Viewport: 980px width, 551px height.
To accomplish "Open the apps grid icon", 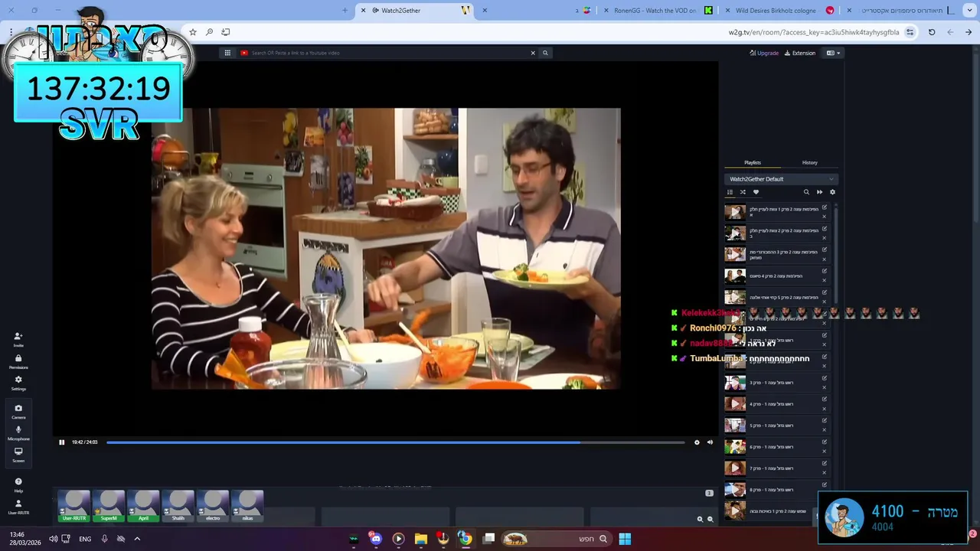I will pos(227,53).
